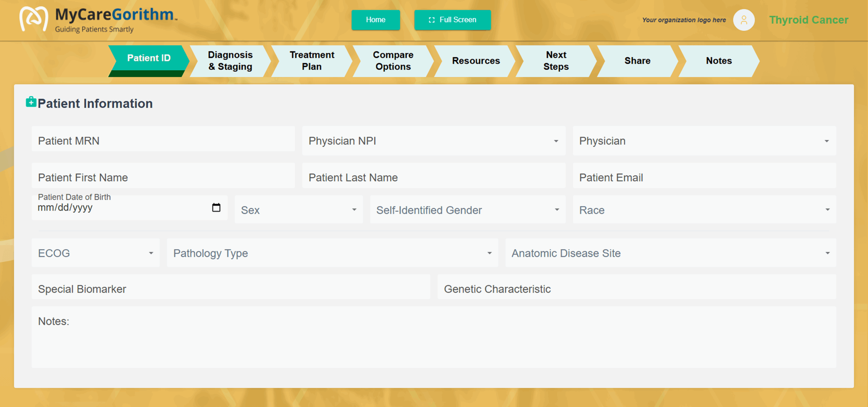
Task: Open the Compare Options tab
Action: [x=393, y=61]
